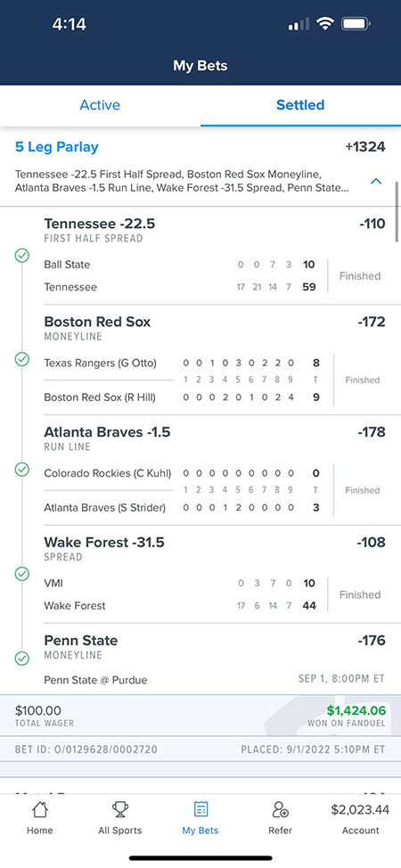Select the Settled tab

(301, 104)
